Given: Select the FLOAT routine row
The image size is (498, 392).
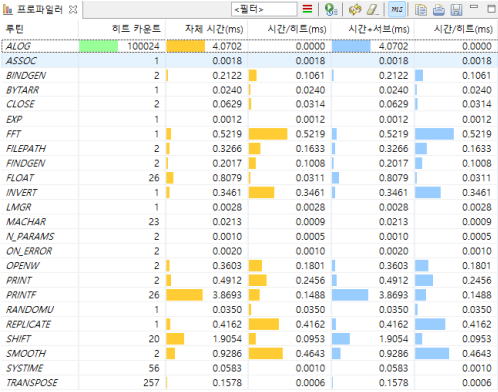Looking at the screenshot, I should [x=249, y=178].
